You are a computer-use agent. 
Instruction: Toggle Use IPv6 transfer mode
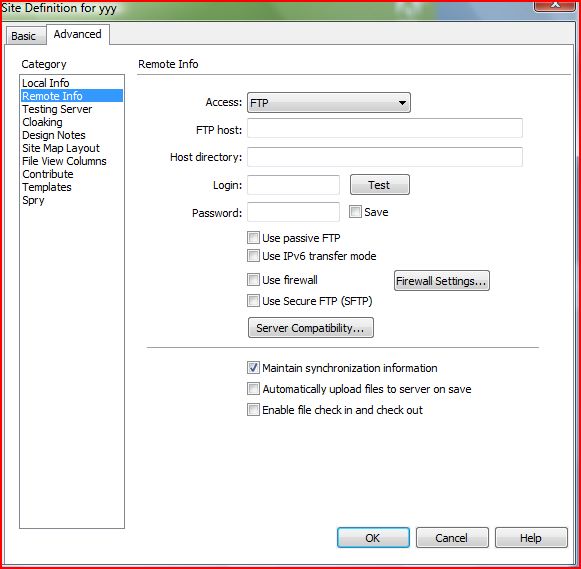click(253, 256)
